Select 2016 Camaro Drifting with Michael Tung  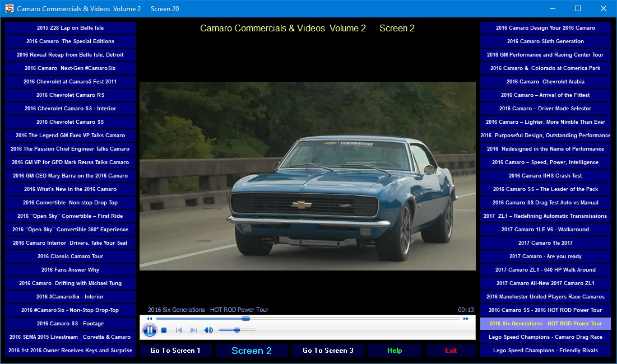pyautogui.click(x=71, y=283)
